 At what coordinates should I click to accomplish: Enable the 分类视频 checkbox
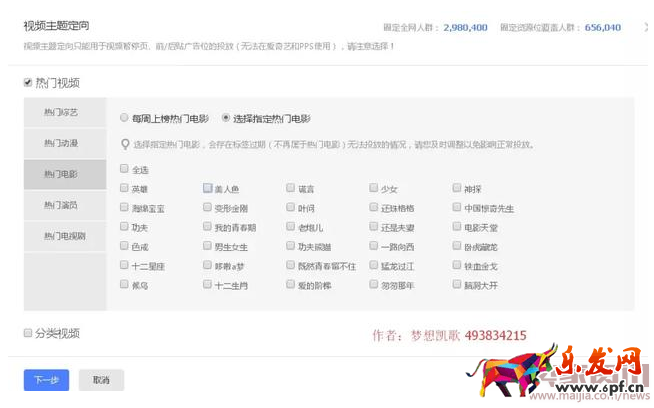coord(28,333)
